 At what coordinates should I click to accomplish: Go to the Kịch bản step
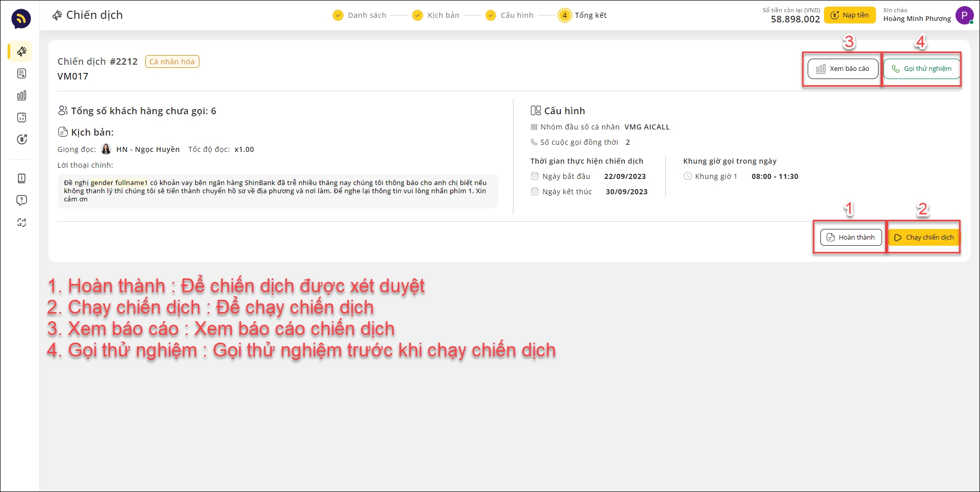pos(436,15)
